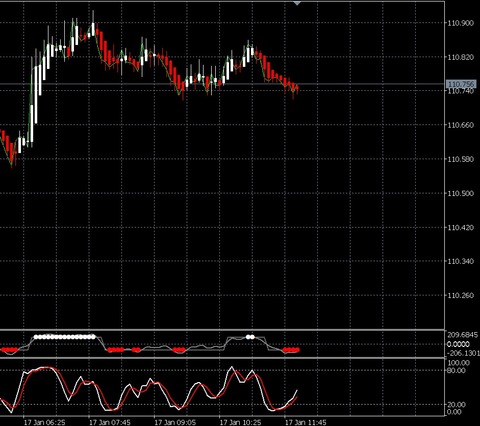Click the 100.00 stochastic scale label
Image resolution: width=480 pixels, height=426 pixels.
pos(459,363)
